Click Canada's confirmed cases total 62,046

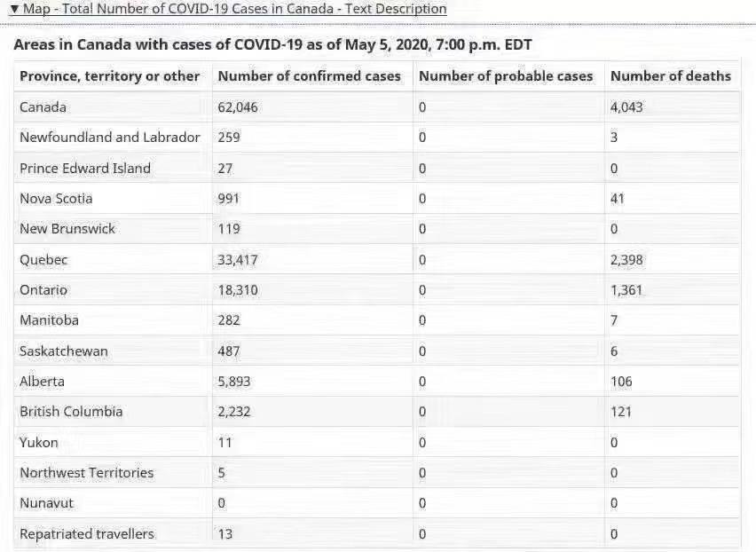click(238, 107)
